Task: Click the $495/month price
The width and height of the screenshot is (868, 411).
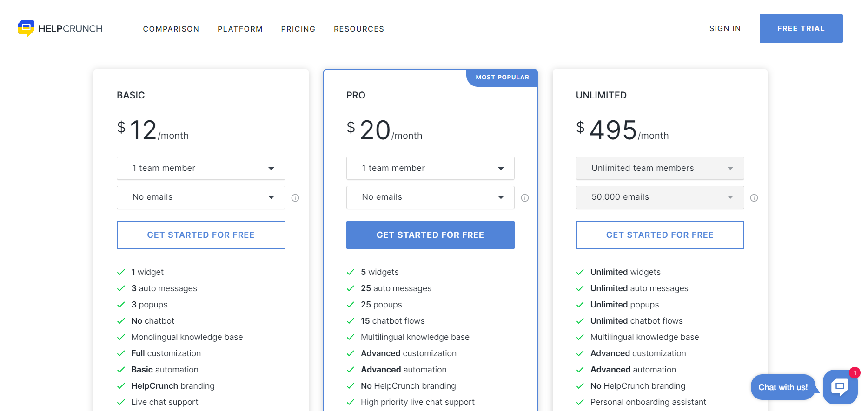Action: pyautogui.click(x=622, y=130)
